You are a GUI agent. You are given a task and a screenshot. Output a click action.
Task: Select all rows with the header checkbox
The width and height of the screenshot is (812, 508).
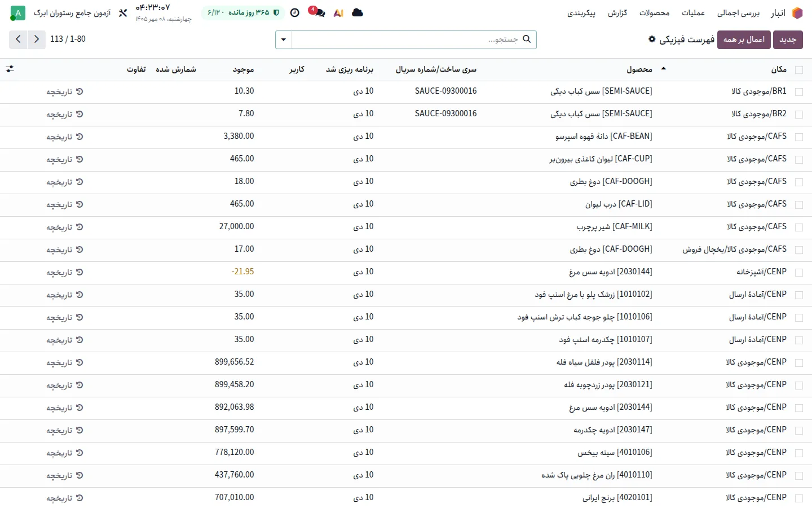pos(798,70)
